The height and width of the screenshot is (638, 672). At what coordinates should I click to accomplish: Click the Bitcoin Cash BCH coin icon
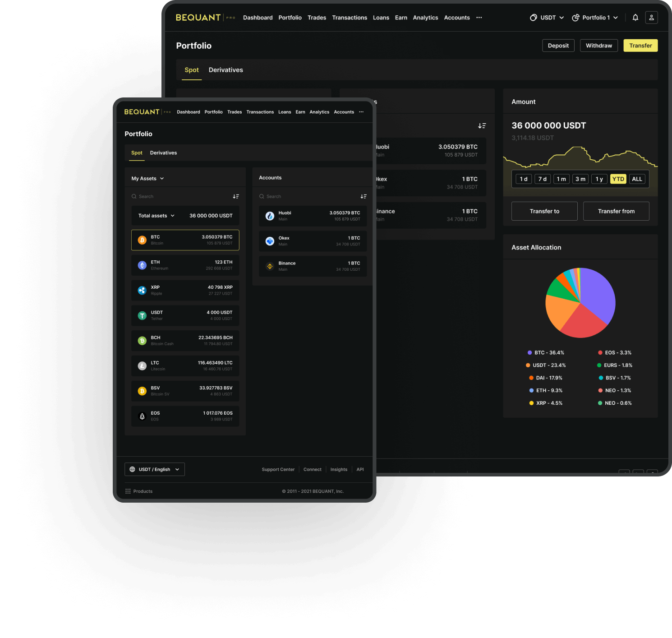[142, 341]
